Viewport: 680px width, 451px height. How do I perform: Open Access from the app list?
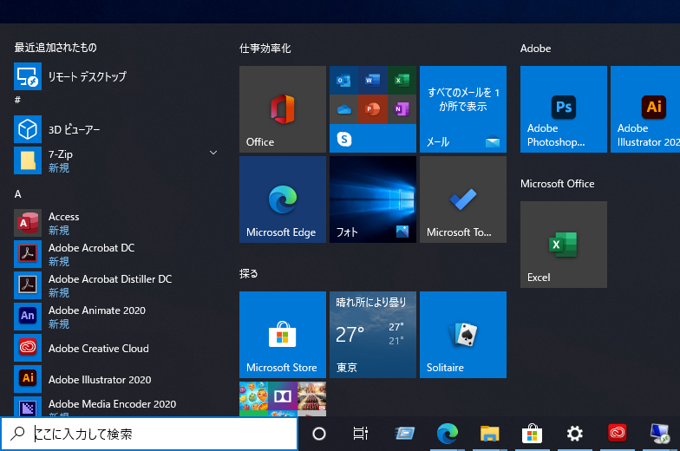coord(115,223)
